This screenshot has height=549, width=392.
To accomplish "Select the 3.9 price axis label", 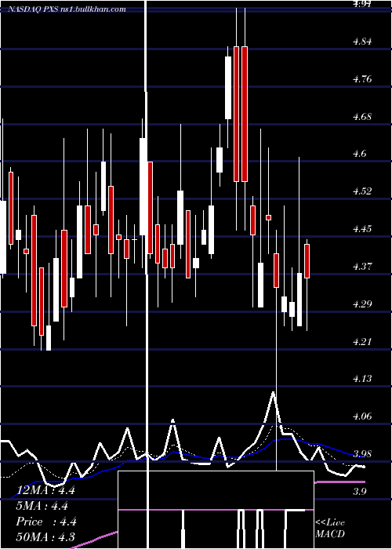I will pos(360,492).
